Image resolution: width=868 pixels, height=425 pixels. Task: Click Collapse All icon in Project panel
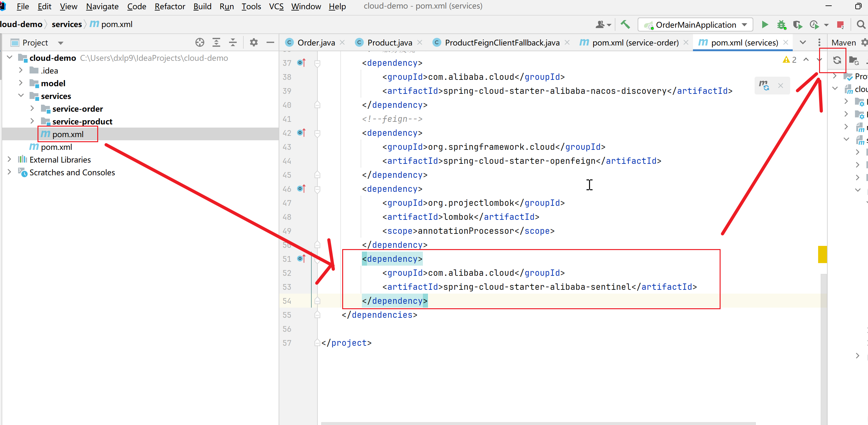coord(233,43)
